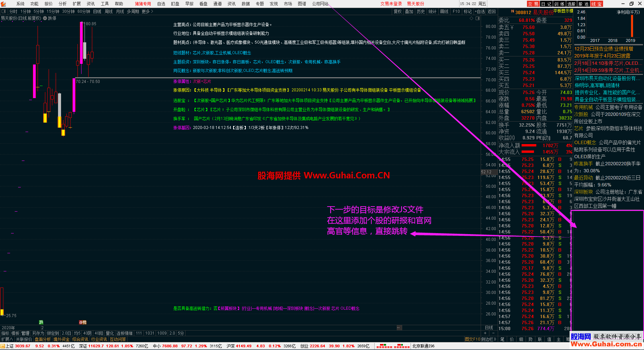Click the red-green market breadth indicator

point(393,346)
